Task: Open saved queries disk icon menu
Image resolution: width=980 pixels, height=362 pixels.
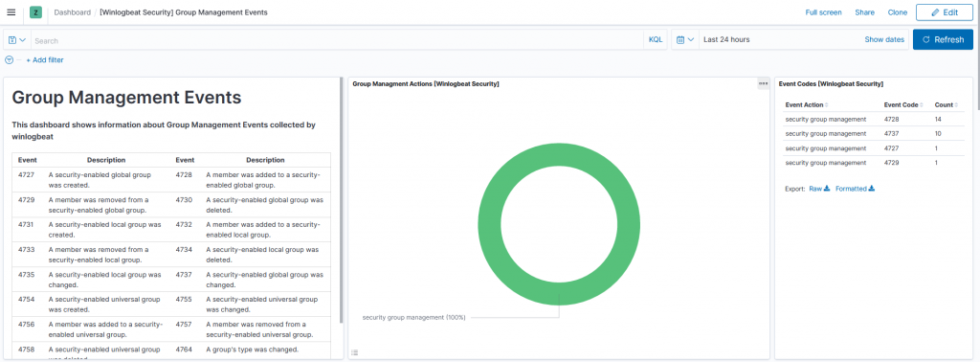Action: pyautogui.click(x=17, y=40)
